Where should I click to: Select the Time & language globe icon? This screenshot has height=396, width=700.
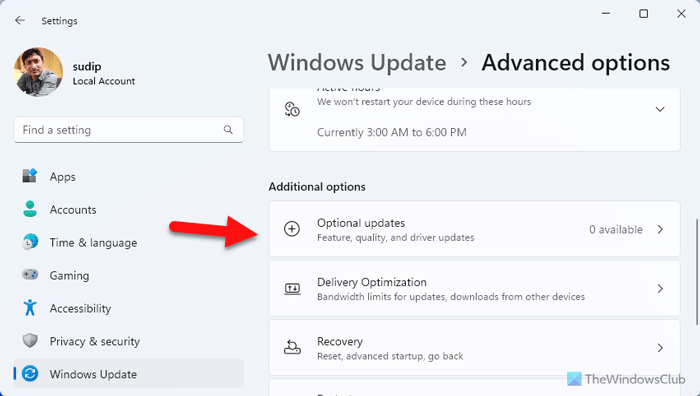click(x=30, y=242)
